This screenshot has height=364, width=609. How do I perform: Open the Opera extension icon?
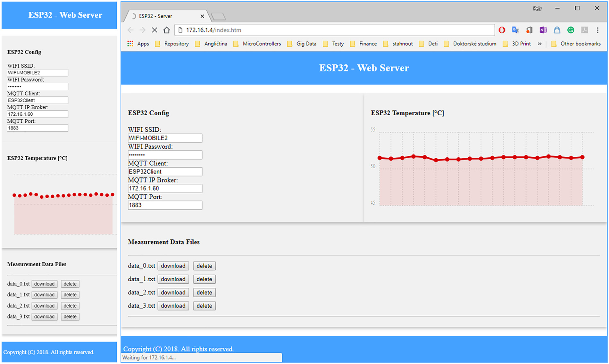click(x=502, y=30)
